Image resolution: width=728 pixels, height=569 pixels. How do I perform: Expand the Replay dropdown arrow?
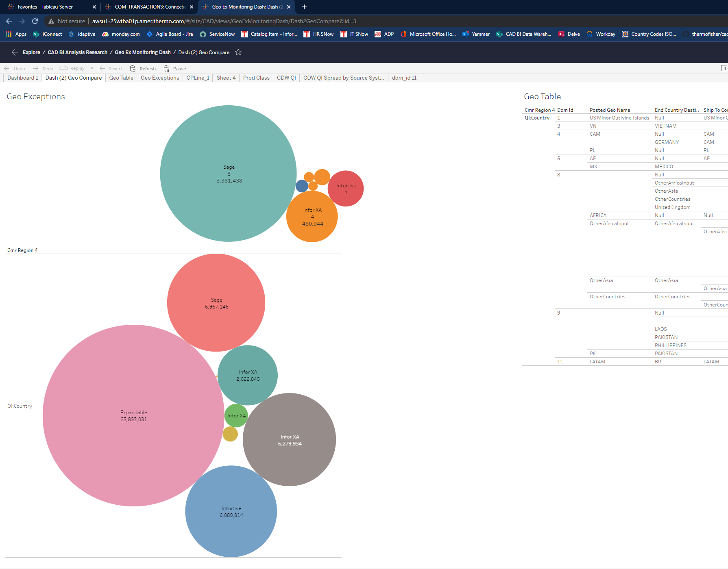[x=92, y=68]
